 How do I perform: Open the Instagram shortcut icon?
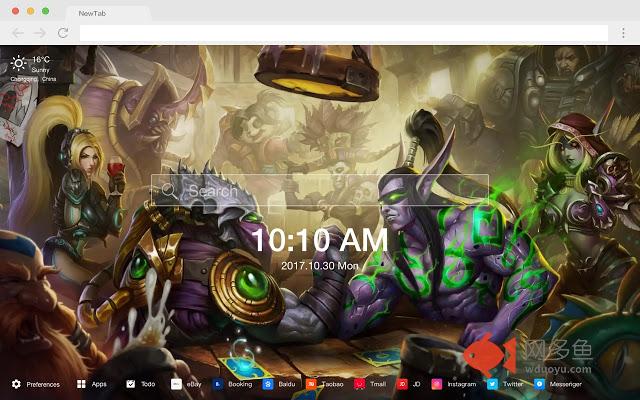coord(437,384)
